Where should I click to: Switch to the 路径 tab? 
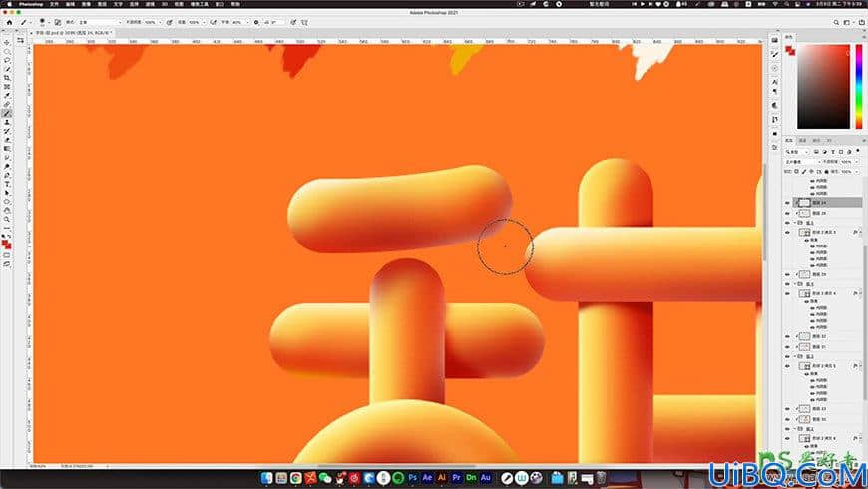pos(815,140)
